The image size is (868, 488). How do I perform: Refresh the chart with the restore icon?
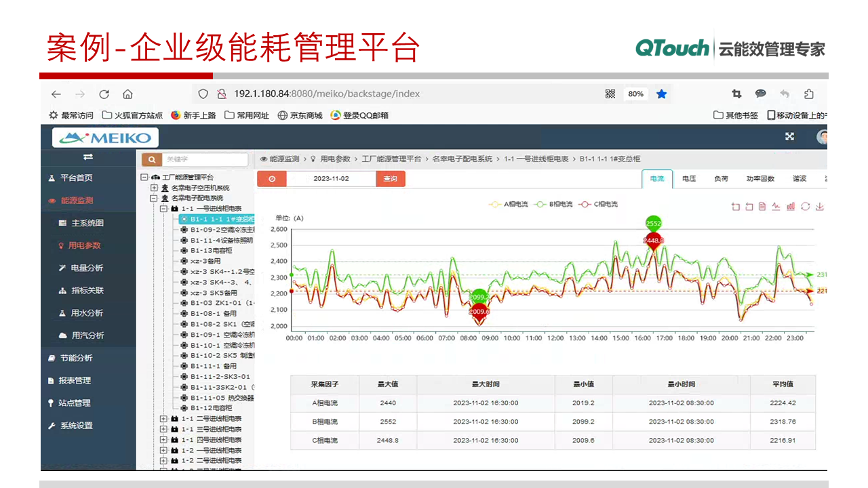[x=804, y=205]
